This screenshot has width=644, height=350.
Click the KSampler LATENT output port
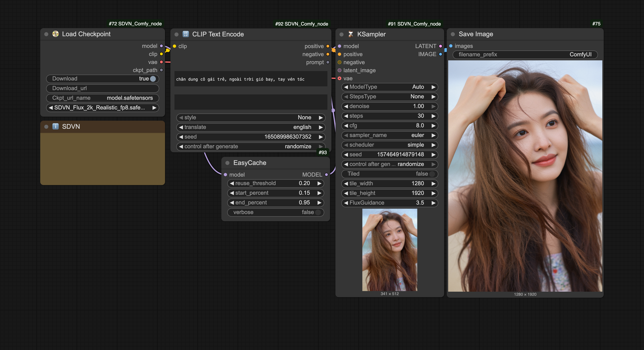441,46
